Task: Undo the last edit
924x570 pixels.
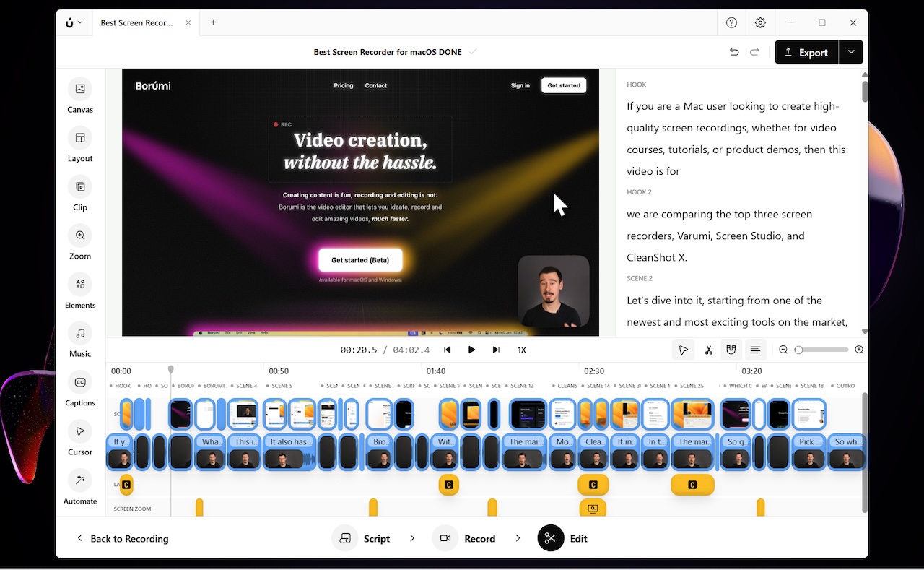Action: pos(734,52)
